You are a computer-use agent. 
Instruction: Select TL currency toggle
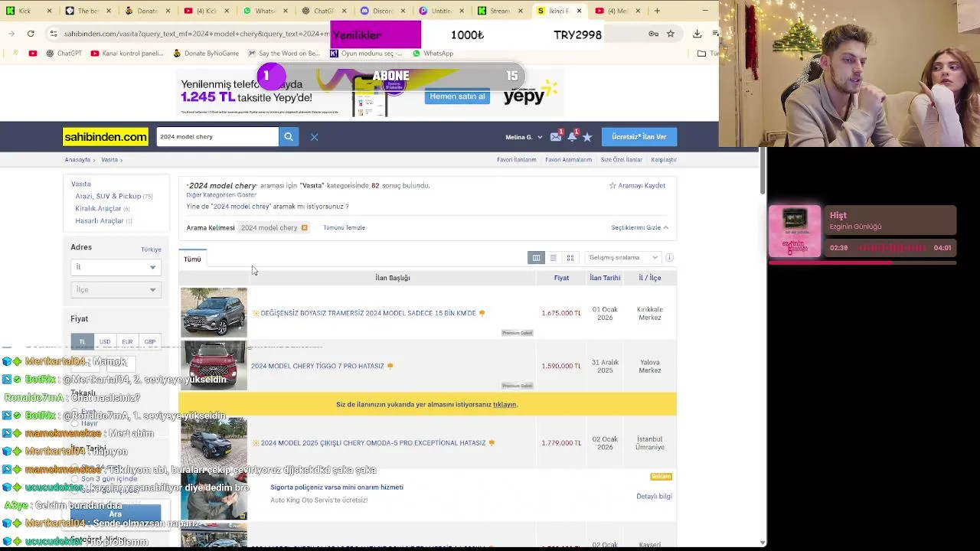[82, 341]
